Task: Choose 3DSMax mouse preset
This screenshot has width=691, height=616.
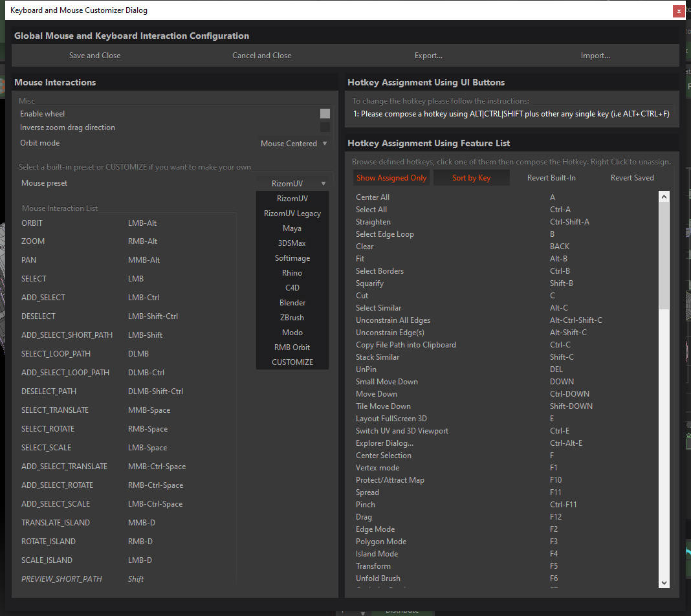Action: (x=292, y=243)
